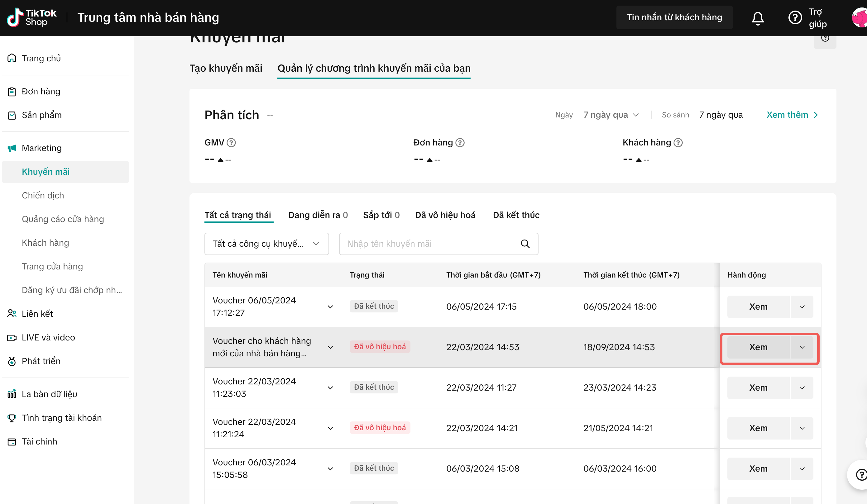Click the search magnifier icon
This screenshot has width=867, height=504.
[x=525, y=244]
